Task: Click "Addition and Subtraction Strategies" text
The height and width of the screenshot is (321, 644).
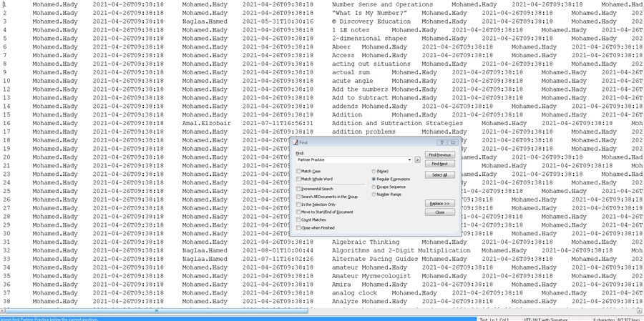Action: pyautogui.click(x=397, y=123)
